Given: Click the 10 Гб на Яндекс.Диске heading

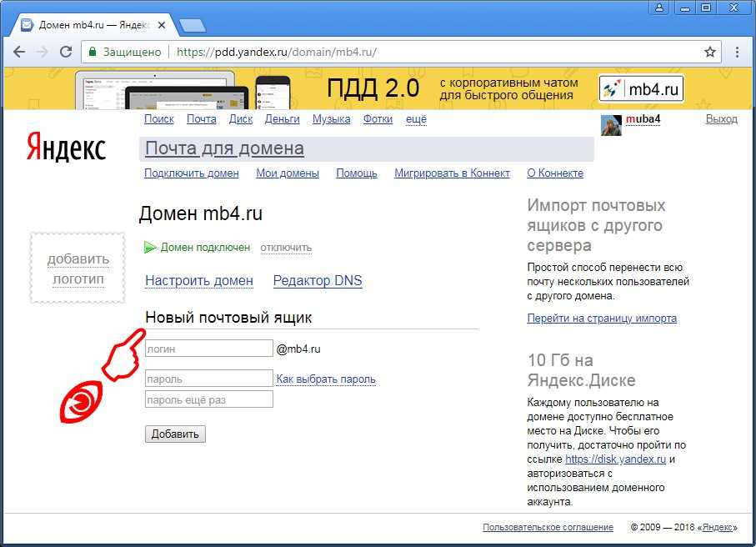Looking at the screenshot, I should click(x=581, y=370).
